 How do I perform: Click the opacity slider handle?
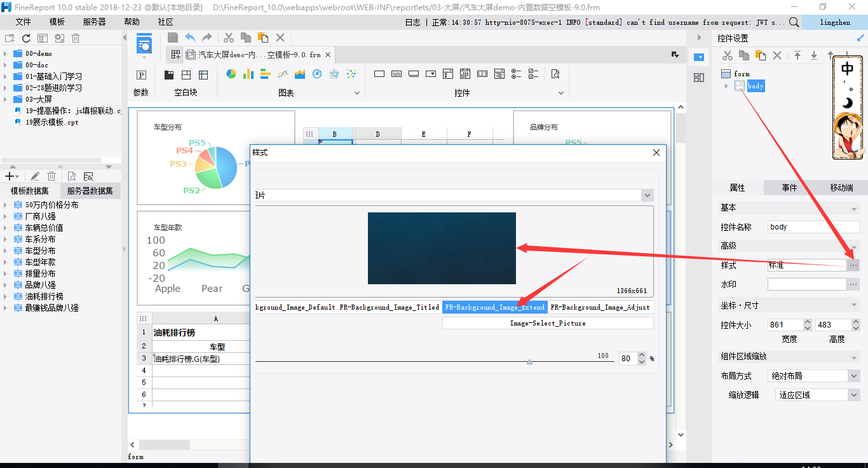(529, 361)
